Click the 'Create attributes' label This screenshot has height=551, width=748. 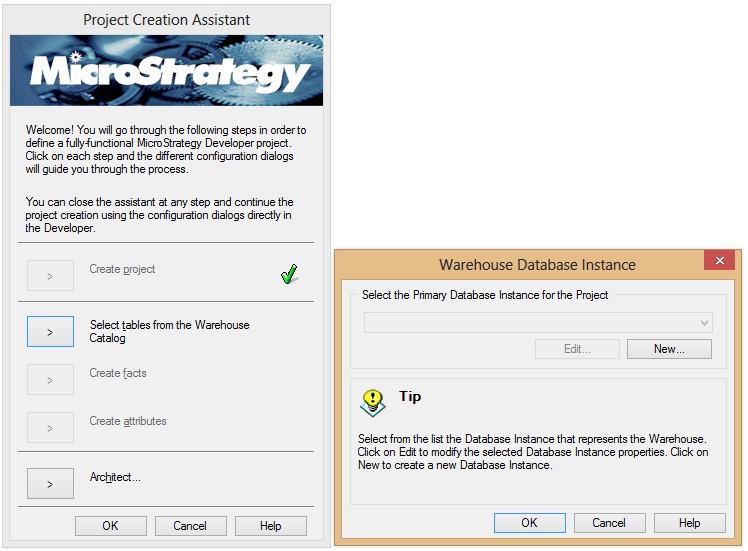point(128,421)
